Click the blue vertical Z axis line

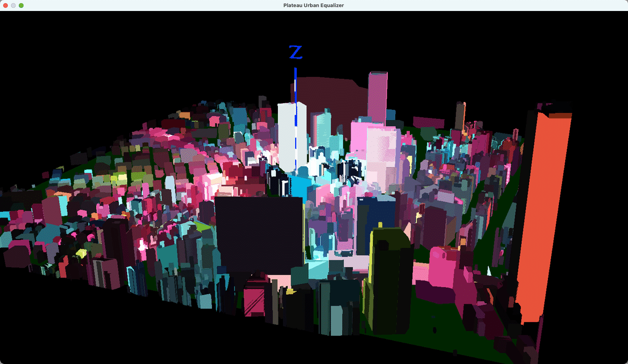click(x=296, y=119)
